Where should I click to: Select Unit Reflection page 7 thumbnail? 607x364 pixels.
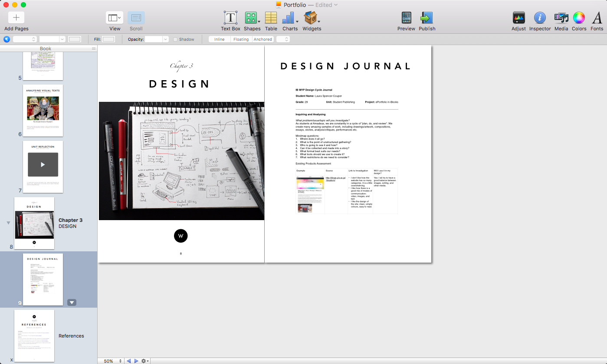click(x=43, y=166)
